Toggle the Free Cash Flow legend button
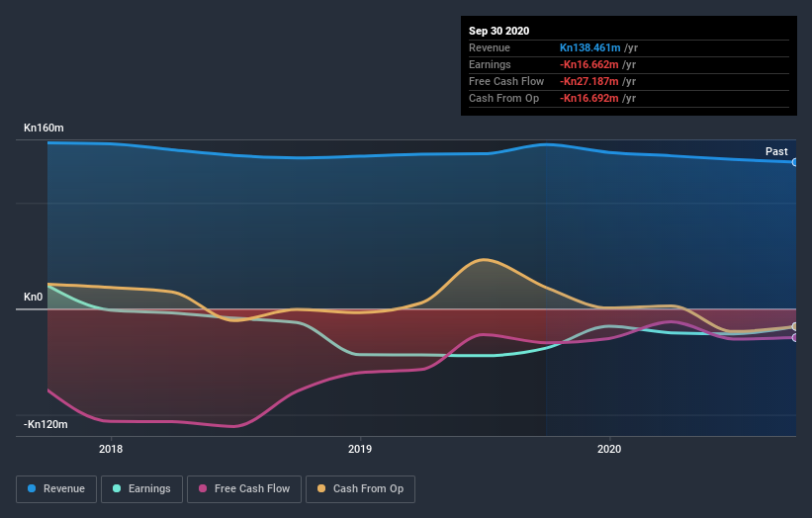Viewport: 812px width, 518px height. click(x=244, y=489)
